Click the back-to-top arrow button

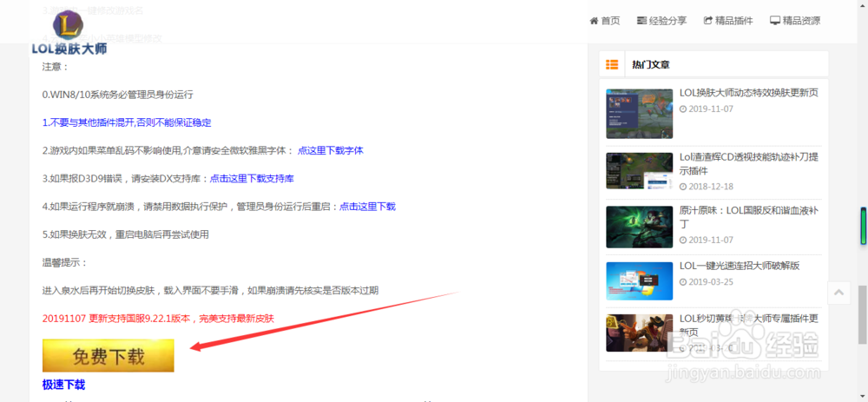838,293
